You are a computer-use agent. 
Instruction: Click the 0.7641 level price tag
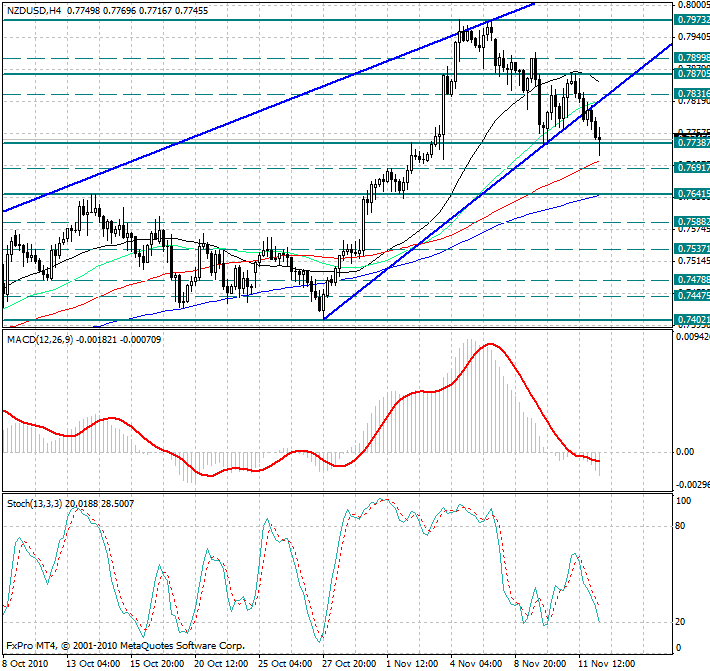692,194
